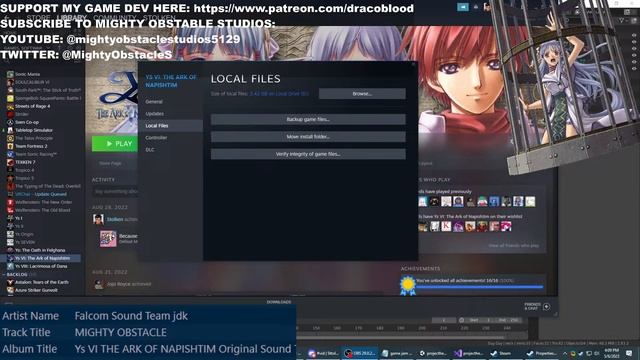
Task: Click Backup game files button
Action: [308, 119]
